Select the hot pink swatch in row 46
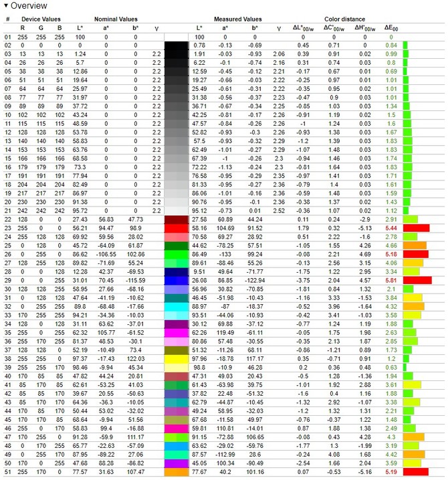448x480 pixels. (x=177, y=429)
